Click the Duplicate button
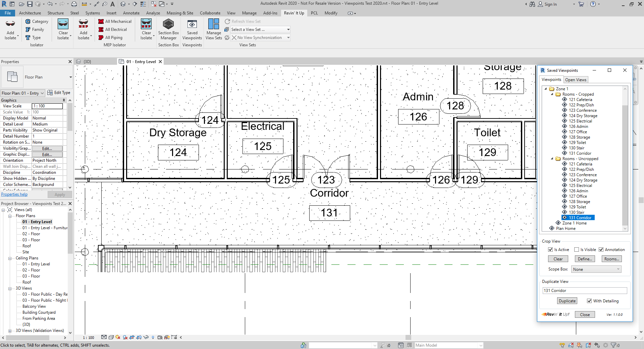The image size is (644, 349). [x=567, y=301]
